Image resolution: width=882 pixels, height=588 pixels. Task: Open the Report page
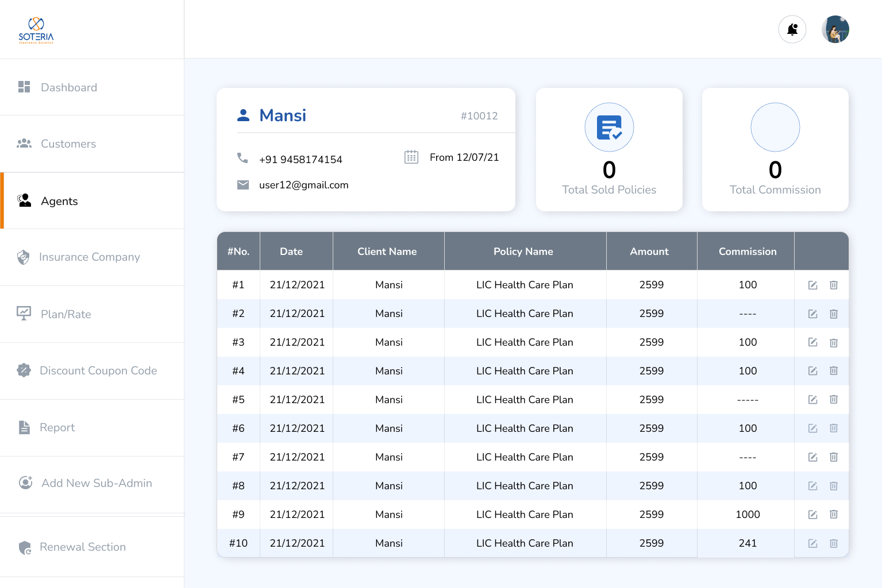click(57, 427)
